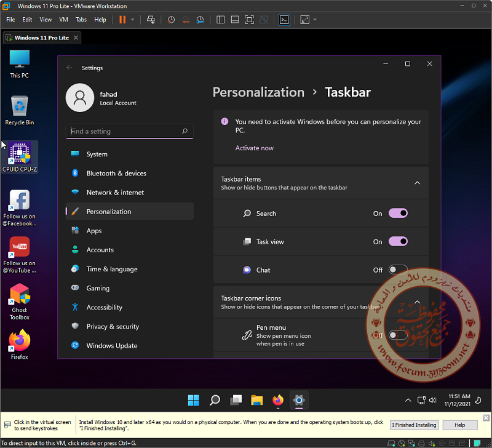Click the taskbar clock showing 11:51 AM
The width and height of the screenshot is (492, 448).
(x=458, y=400)
